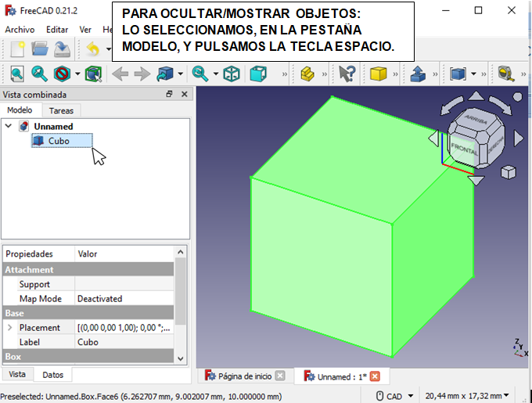Expand the Placement property row

(x=9, y=327)
